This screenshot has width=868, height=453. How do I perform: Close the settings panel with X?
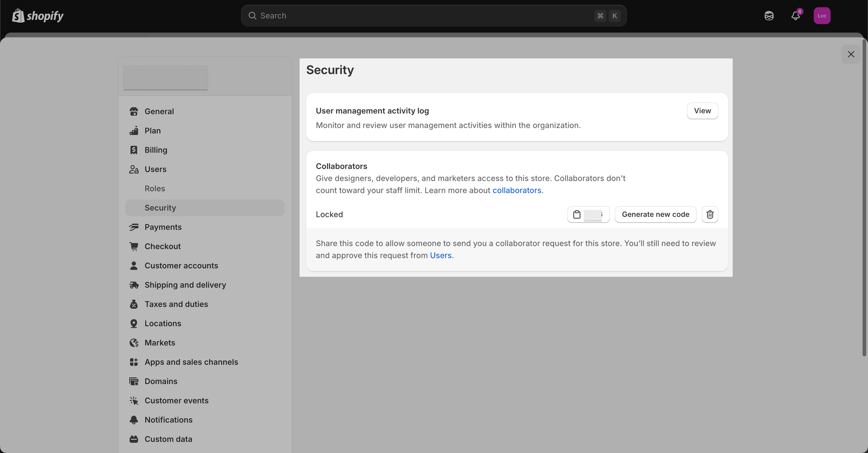(851, 54)
